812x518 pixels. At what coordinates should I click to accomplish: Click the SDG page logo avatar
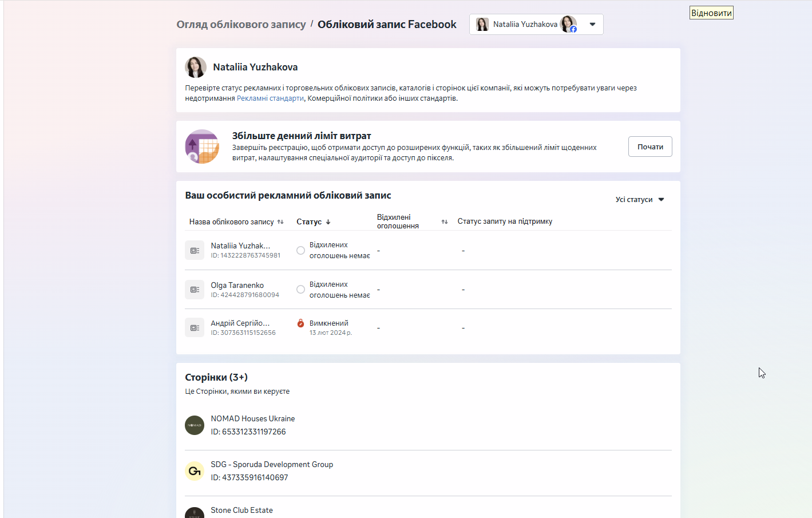tap(195, 471)
